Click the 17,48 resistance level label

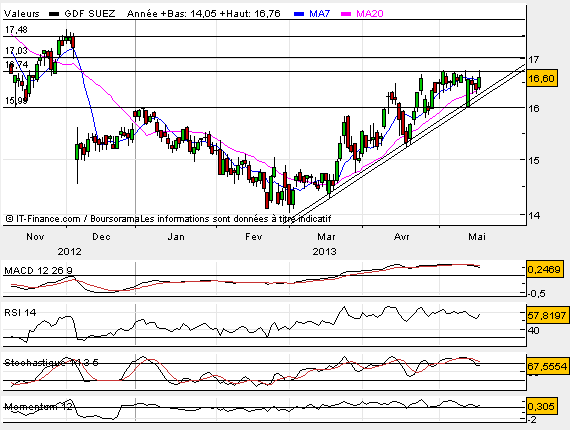pyautogui.click(x=16, y=30)
